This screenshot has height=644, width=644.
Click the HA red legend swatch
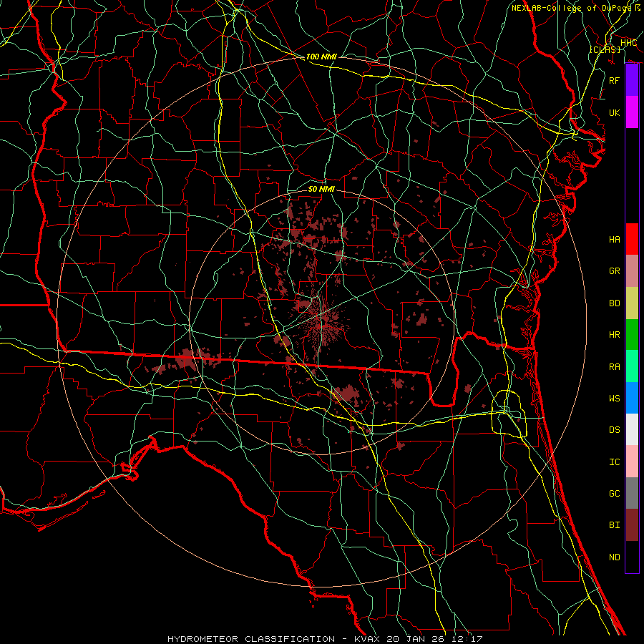point(632,239)
